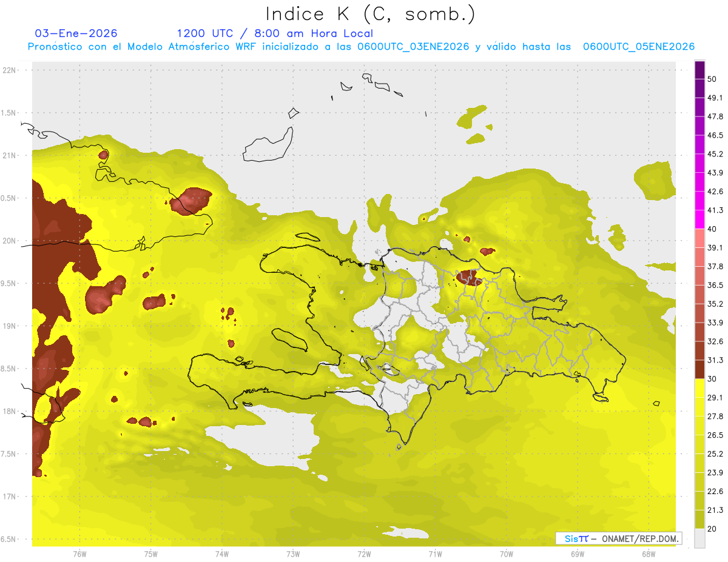Click the '30' colorbar label

coord(712,379)
